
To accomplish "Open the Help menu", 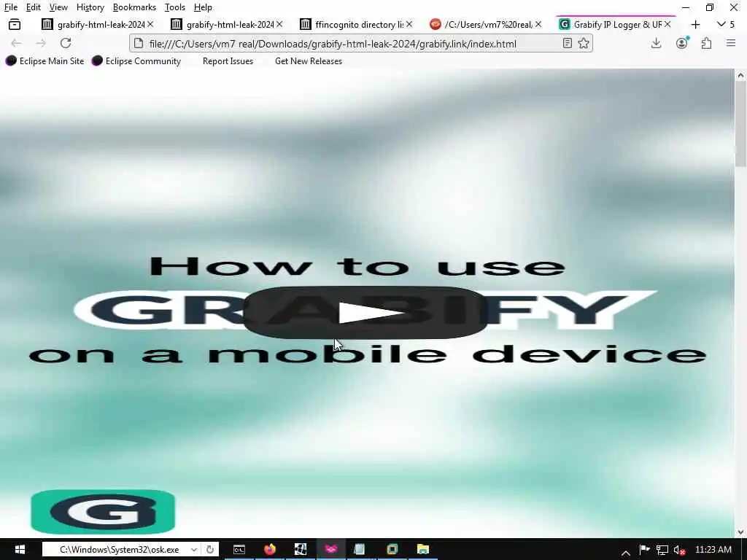I will tap(203, 7).
